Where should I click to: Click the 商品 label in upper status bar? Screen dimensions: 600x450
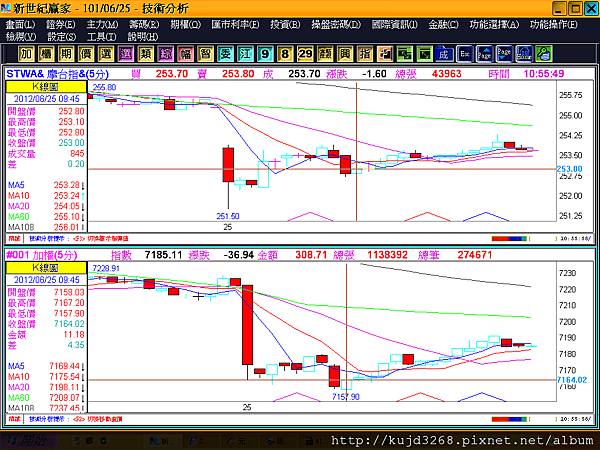[14, 238]
